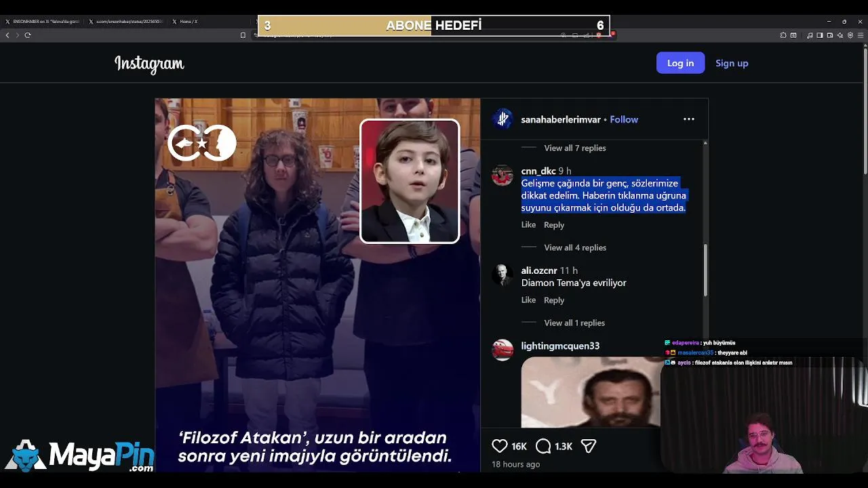
Task: Reply to ali.ozcnr comment
Action: (x=554, y=300)
